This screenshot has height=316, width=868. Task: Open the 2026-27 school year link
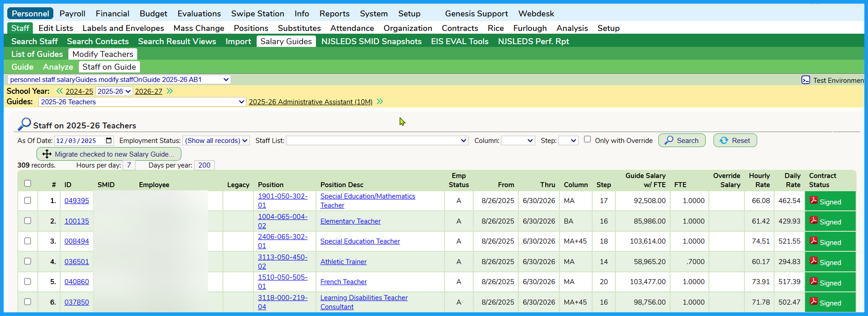[149, 92]
